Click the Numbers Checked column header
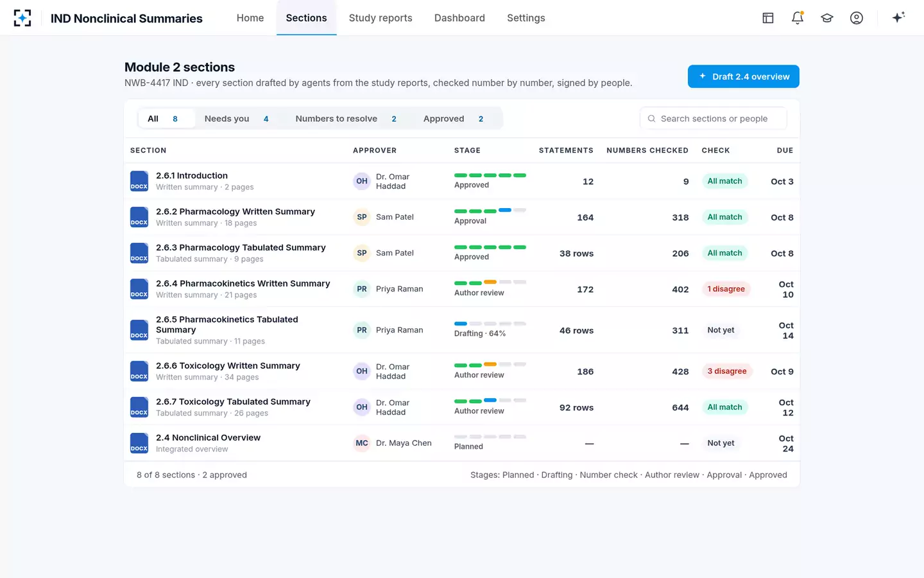Screen dimensions: 924x578 coord(647,150)
